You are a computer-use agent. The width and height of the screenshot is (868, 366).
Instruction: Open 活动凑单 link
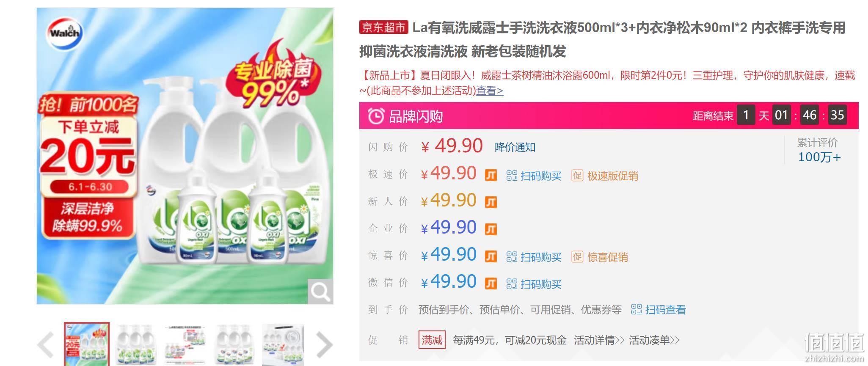[654, 340]
